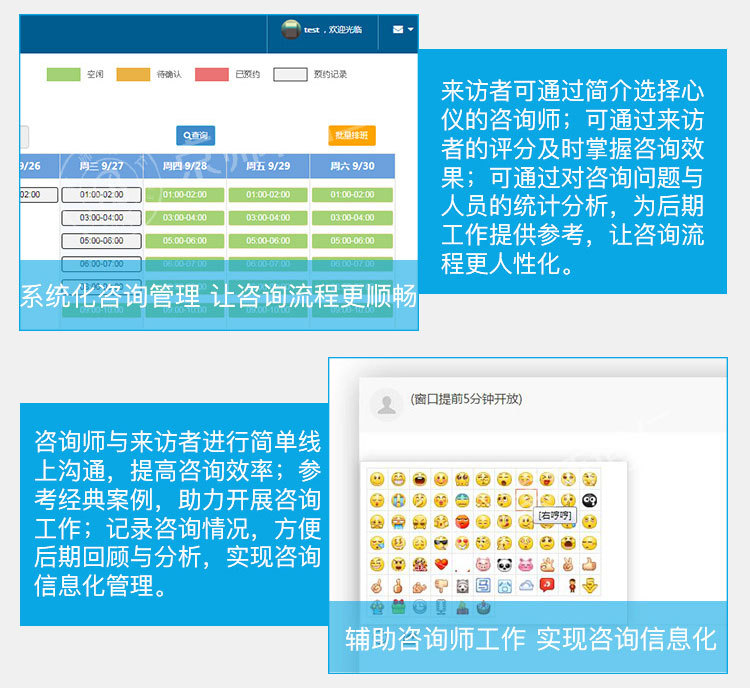Pick 01:00-02:00 slot under 周三 9/27
This screenshot has height=688, width=750.
point(101,195)
